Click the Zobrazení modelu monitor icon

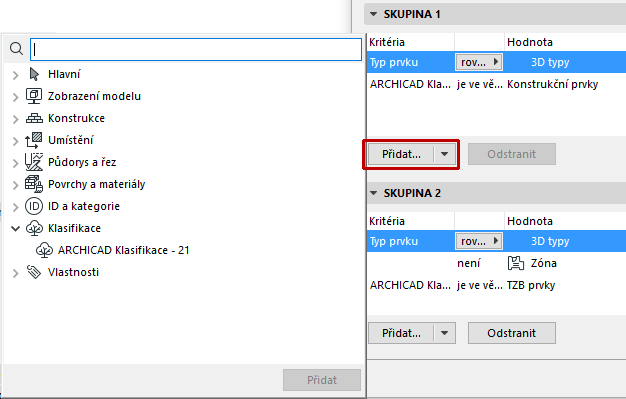tap(34, 96)
